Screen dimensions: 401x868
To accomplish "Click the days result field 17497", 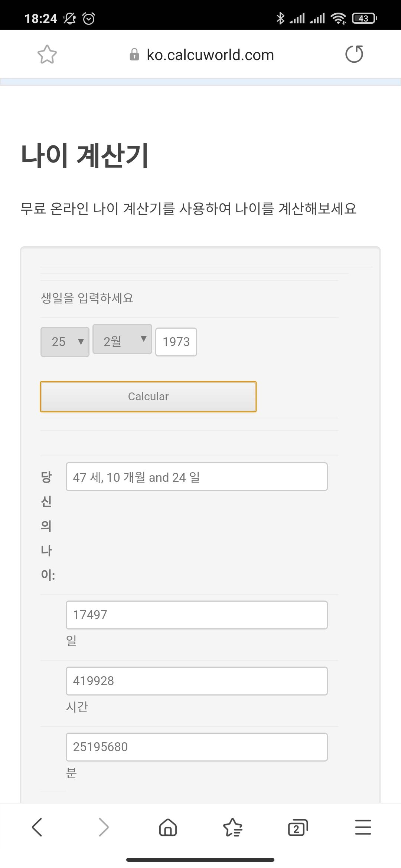I will [x=196, y=615].
